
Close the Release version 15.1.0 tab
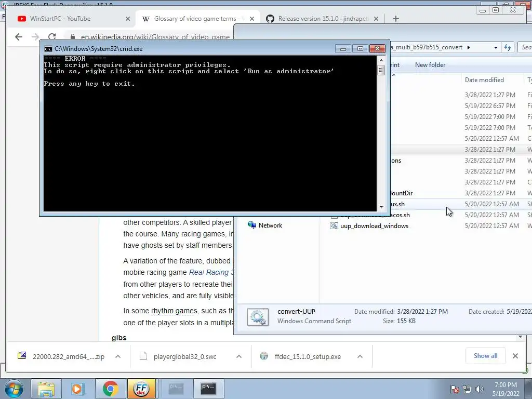pyautogui.click(x=376, y=19)
